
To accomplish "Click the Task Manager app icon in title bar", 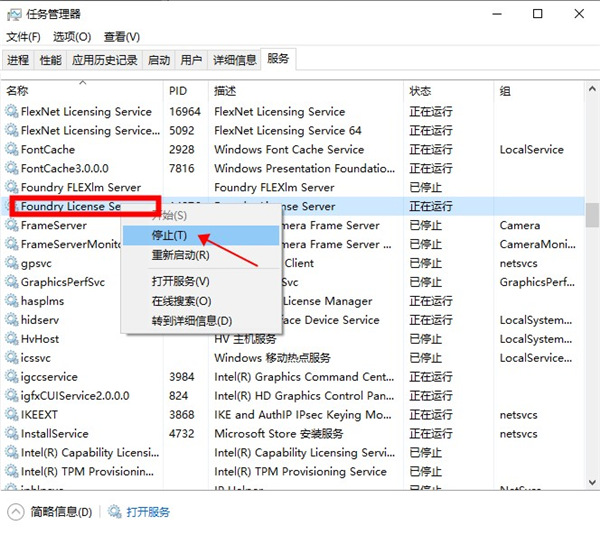I will [14, 14].
